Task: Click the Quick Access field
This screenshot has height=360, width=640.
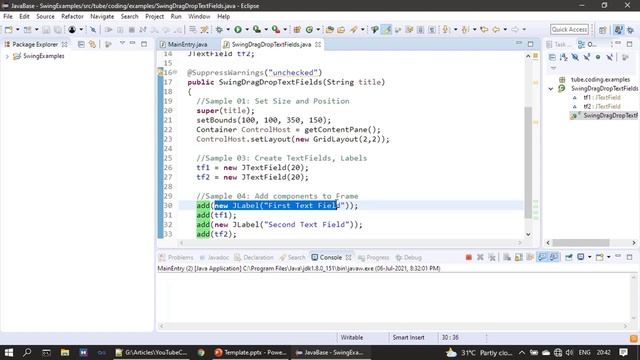Action: (x=569, y=29)
